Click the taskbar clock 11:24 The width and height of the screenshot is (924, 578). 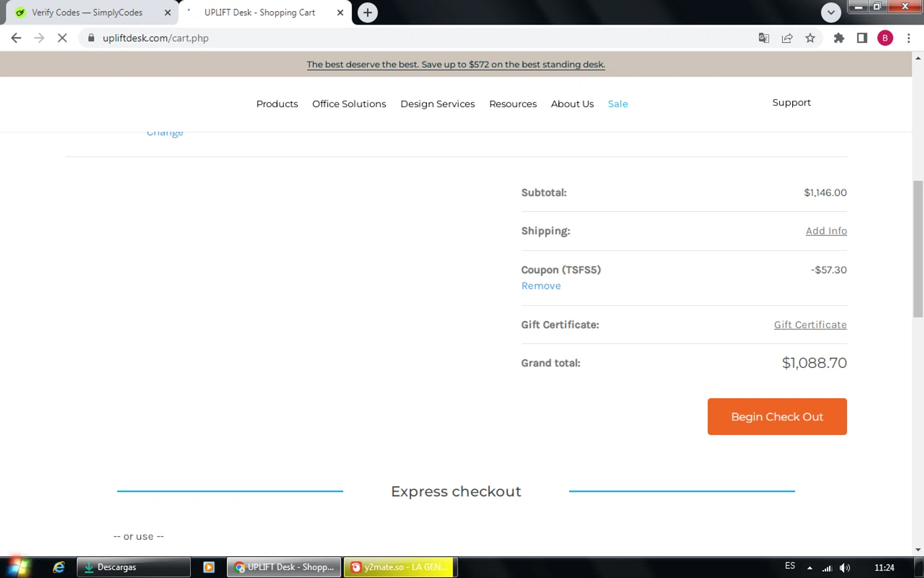[x=884, y=568]
